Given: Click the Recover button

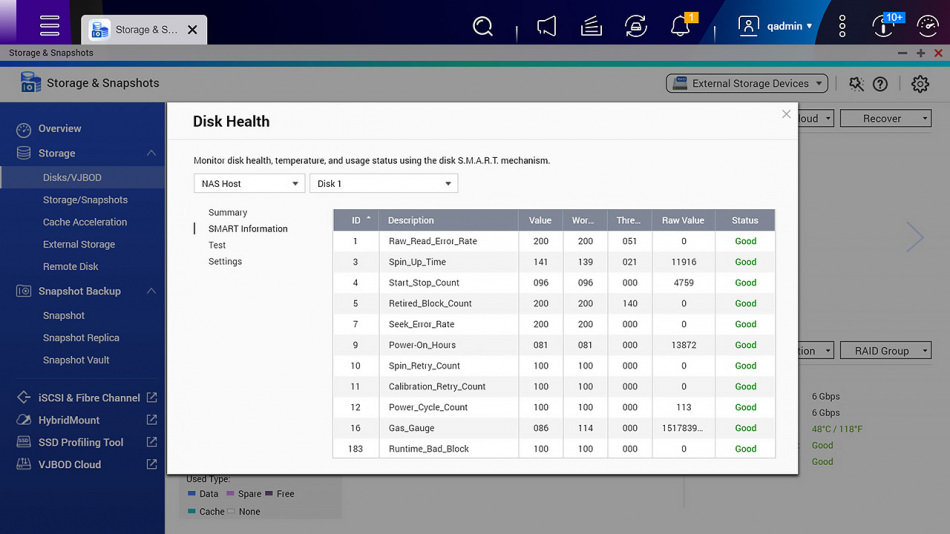Looking at the screenshot, I should [x=884, y=118].
